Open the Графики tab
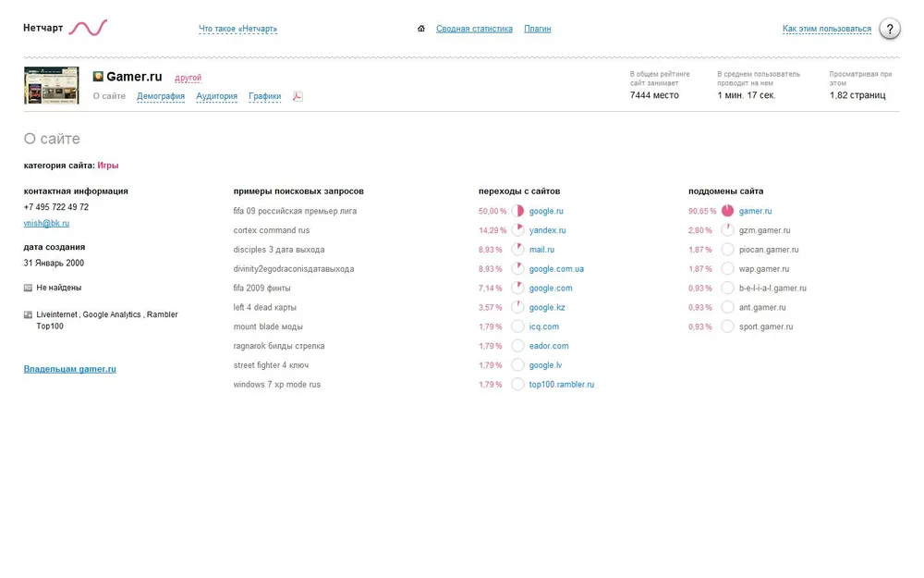Viewport: 924px width, 578px height. click(264, 96)
